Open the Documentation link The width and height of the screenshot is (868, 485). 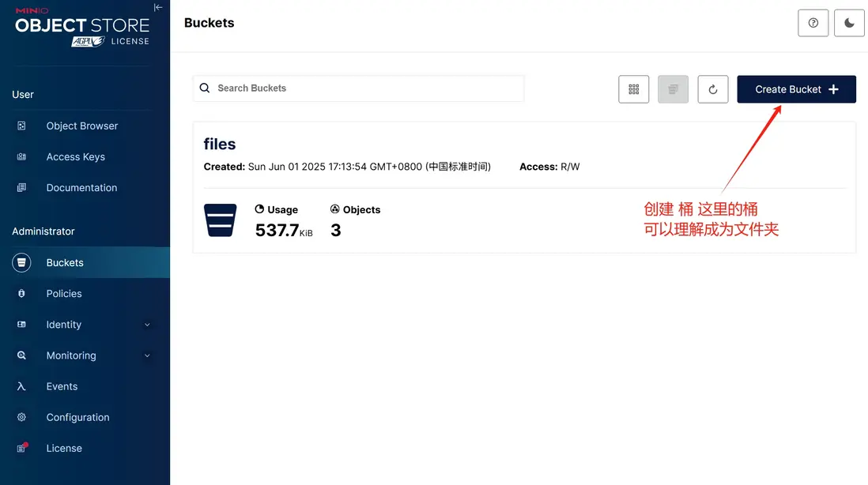[x=81, y=188]
